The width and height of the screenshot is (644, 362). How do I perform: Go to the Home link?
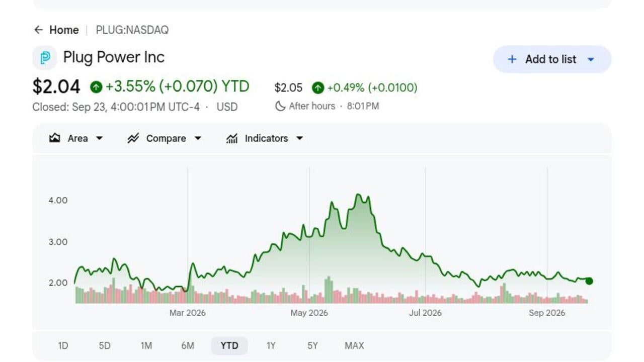click(64, 30)
